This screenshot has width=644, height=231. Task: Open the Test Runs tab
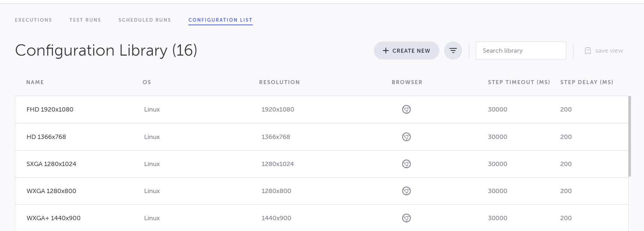click(85, 20)
